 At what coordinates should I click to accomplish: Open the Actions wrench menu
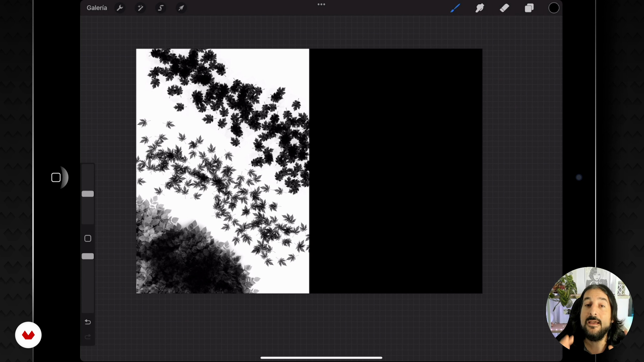point(120,8)
